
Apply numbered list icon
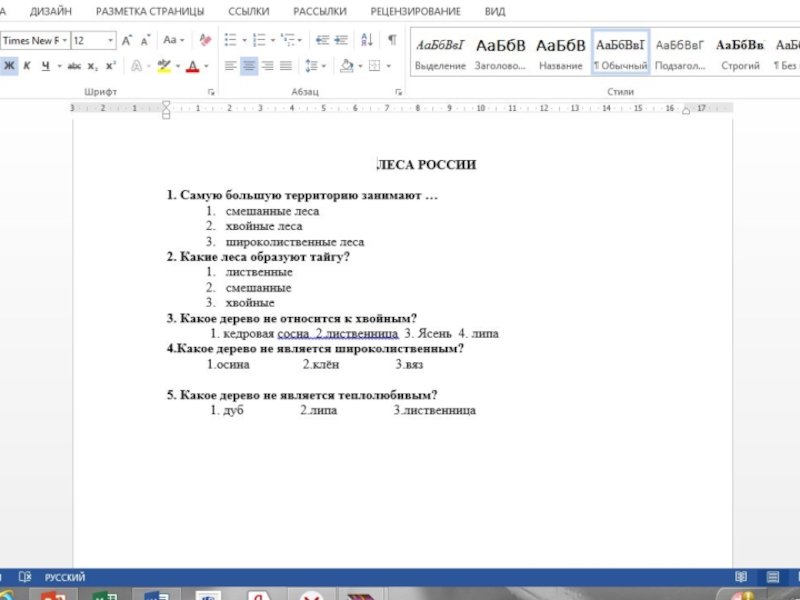pos(259,40)
